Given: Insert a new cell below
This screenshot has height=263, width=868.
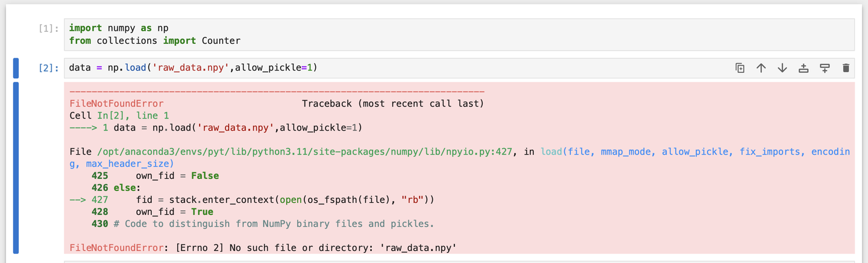Looking at the screenshot, I should (825, 68).
